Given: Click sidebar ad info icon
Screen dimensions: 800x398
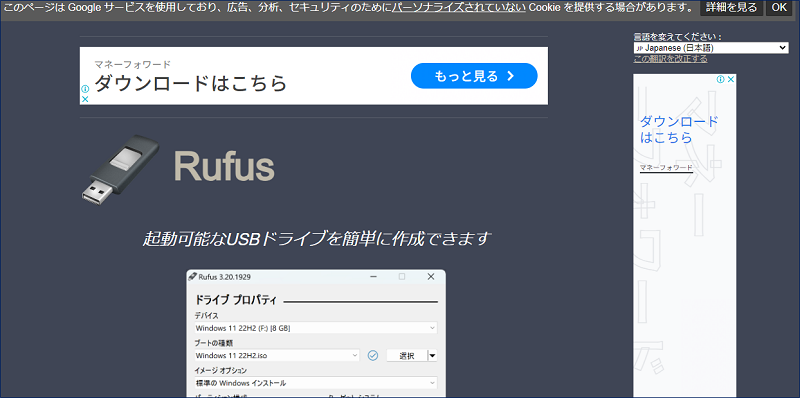Looking at the screenshot, I should (x=721, y=79).
